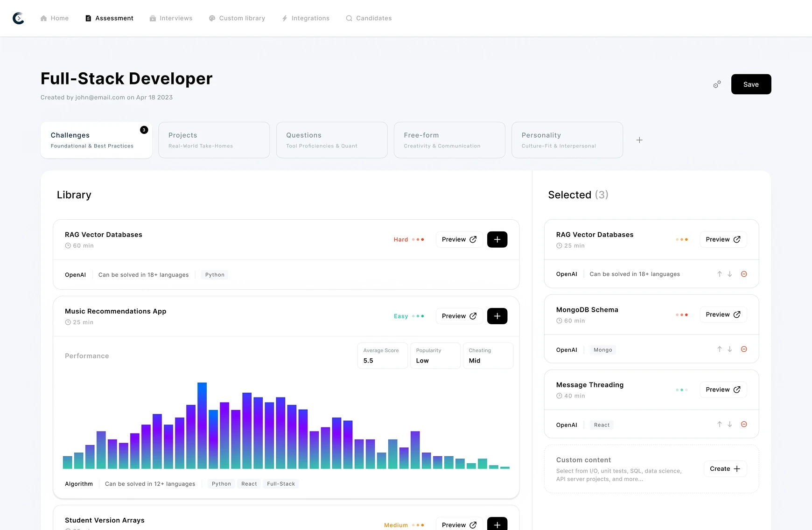812x530 pixels.
Task: Add Music Recommendations App with plus icon
Action: coord(497,316)
